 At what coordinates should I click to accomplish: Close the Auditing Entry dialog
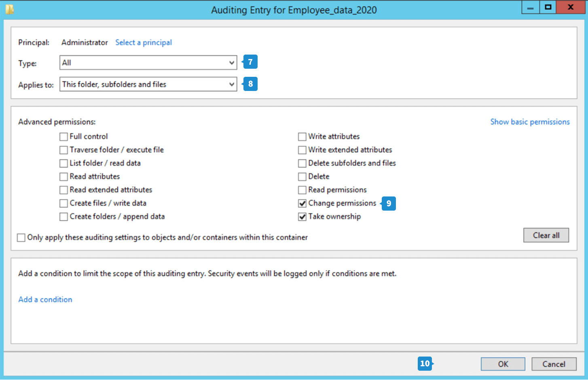[x=570, y=7]
